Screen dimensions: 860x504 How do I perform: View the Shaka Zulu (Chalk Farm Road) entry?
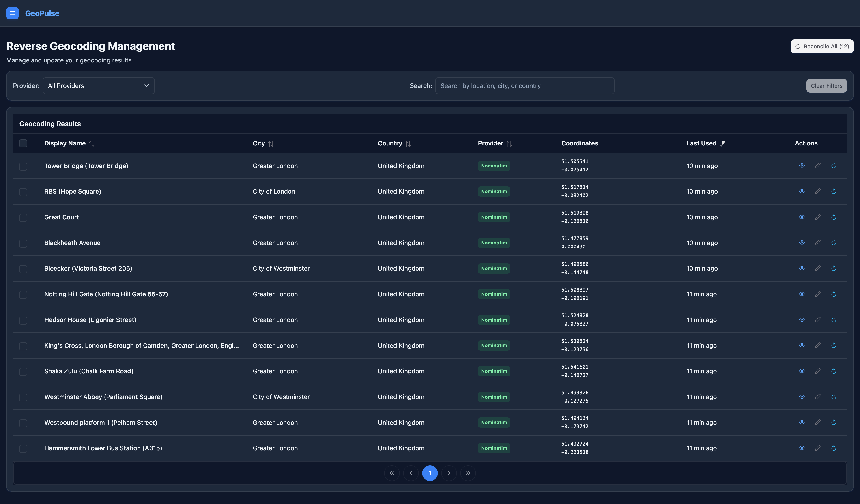(x=802, y=371)
